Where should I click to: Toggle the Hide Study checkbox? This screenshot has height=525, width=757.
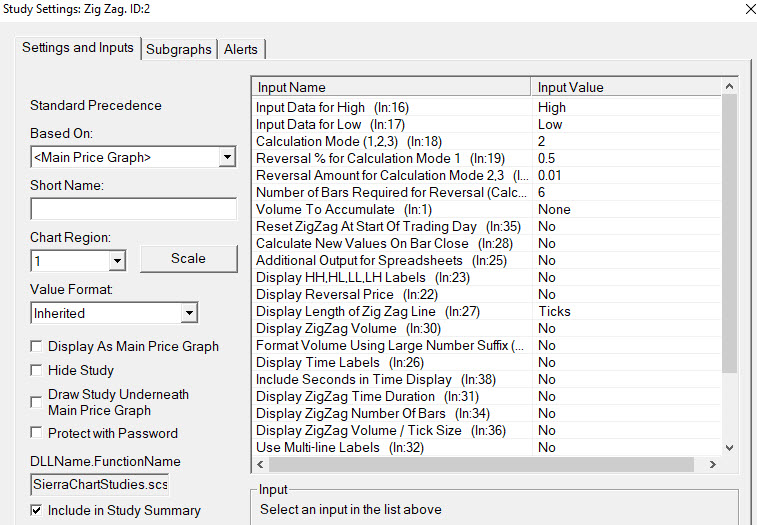click(x=38, y=370)
